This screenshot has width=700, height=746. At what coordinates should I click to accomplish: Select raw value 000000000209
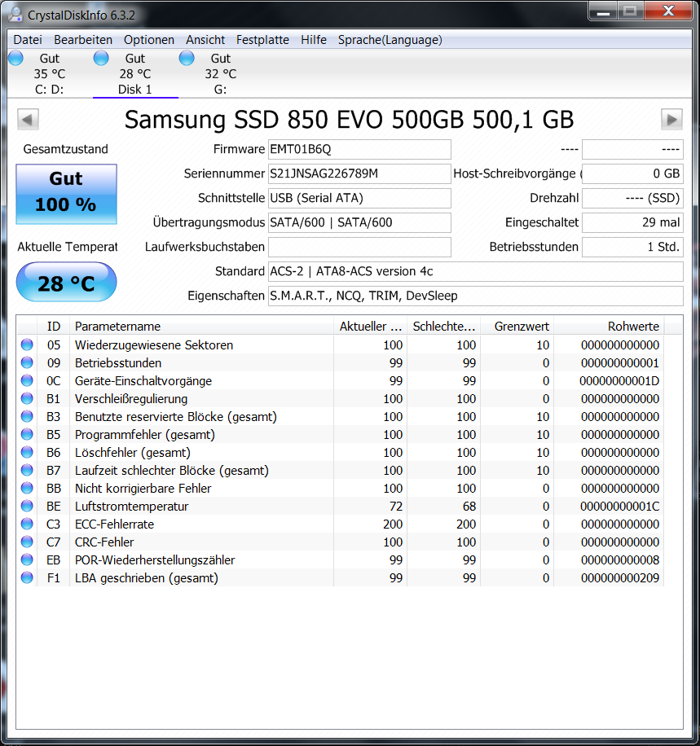(620, 578)
